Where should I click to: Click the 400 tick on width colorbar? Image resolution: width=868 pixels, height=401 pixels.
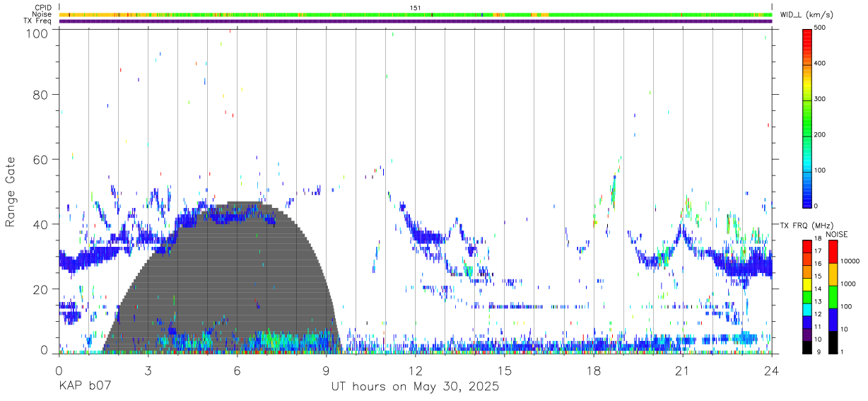820,64
